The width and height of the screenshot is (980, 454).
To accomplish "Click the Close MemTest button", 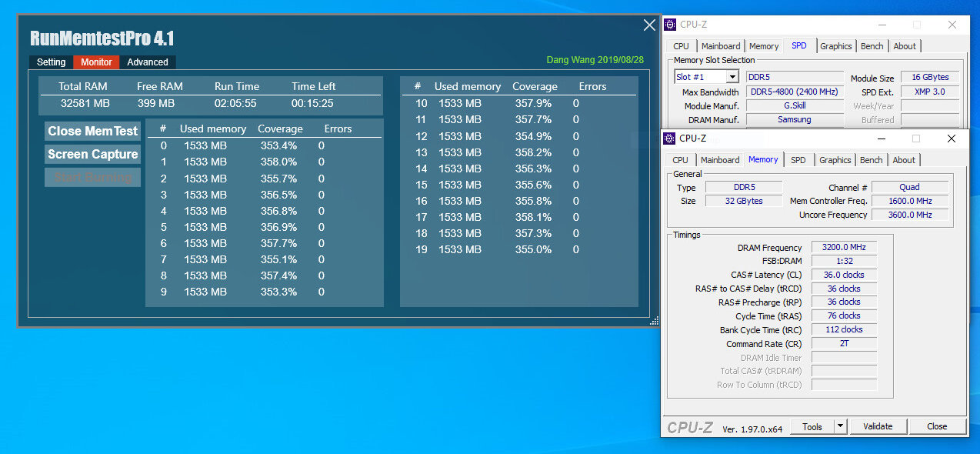I will click(92, 131).
